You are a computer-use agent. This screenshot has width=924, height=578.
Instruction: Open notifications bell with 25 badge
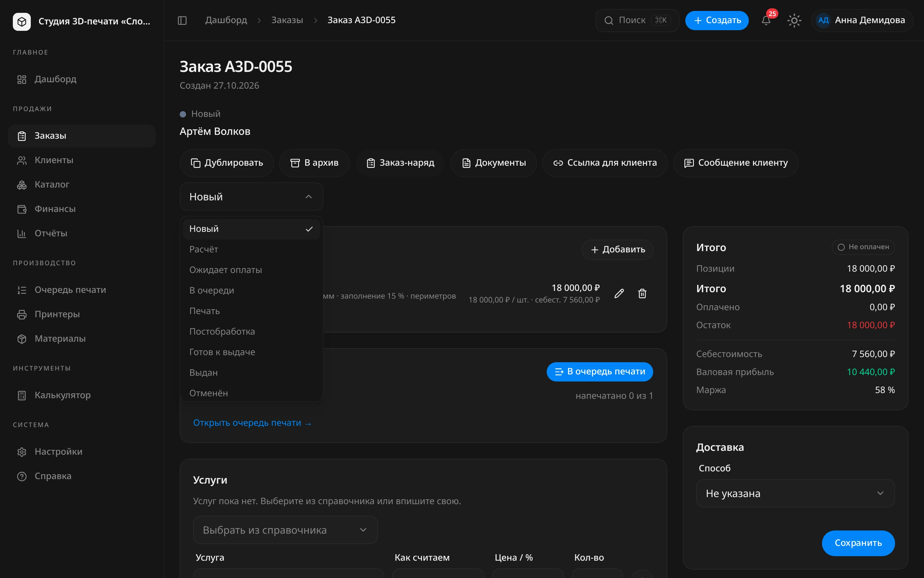point(766,20)
